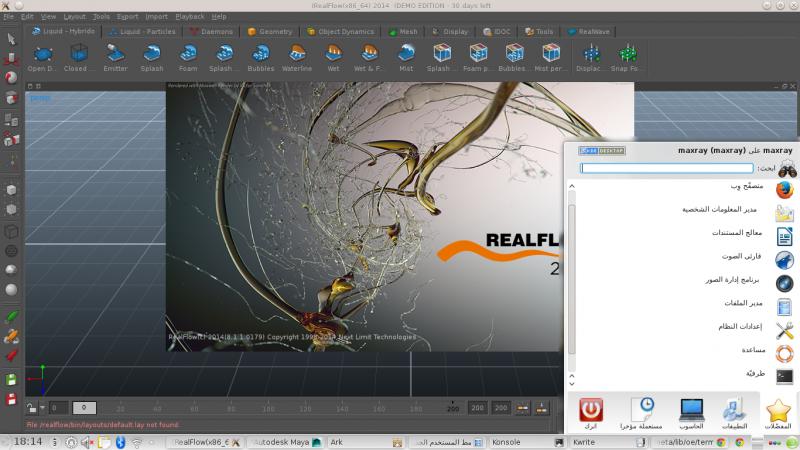Open the Mesh tab

pos(403,31)
